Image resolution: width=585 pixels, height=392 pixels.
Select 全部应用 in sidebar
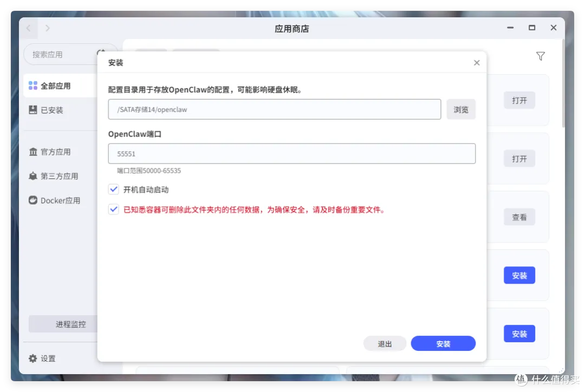tap(60, 86)
